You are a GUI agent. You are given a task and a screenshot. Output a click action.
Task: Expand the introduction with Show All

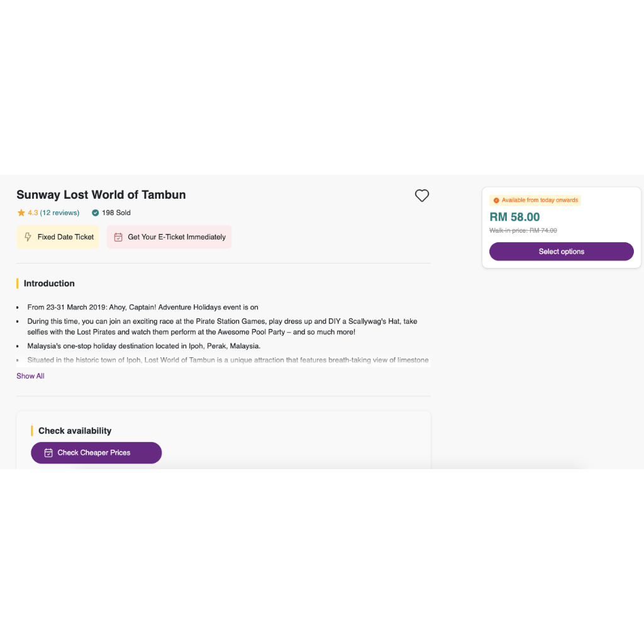pyautogui.click(x=30, y=375)
